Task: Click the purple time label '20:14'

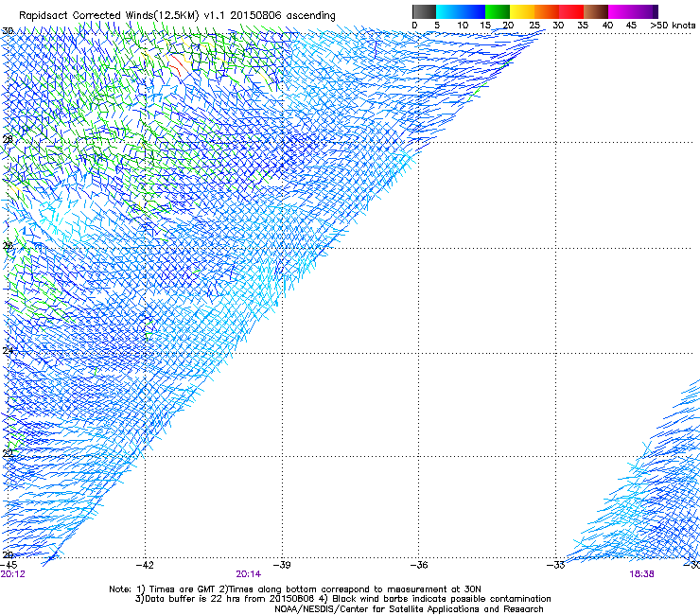Action: pos(249,574)
